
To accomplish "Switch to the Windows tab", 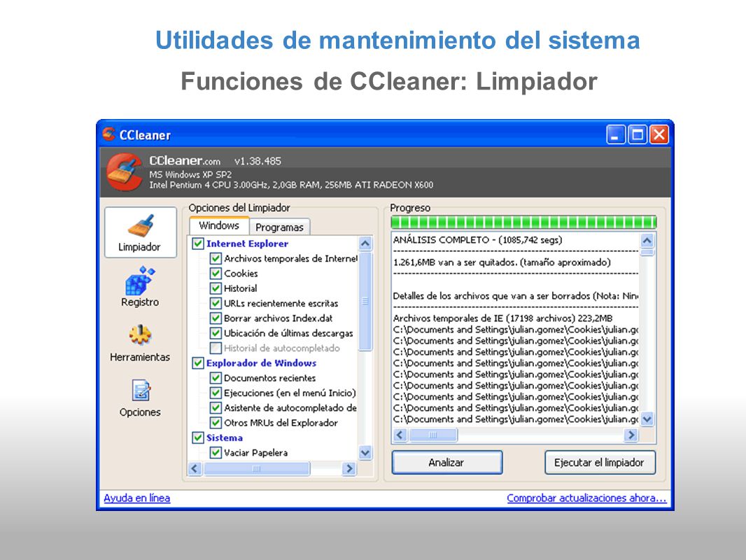I will click(x=219, y=225).
